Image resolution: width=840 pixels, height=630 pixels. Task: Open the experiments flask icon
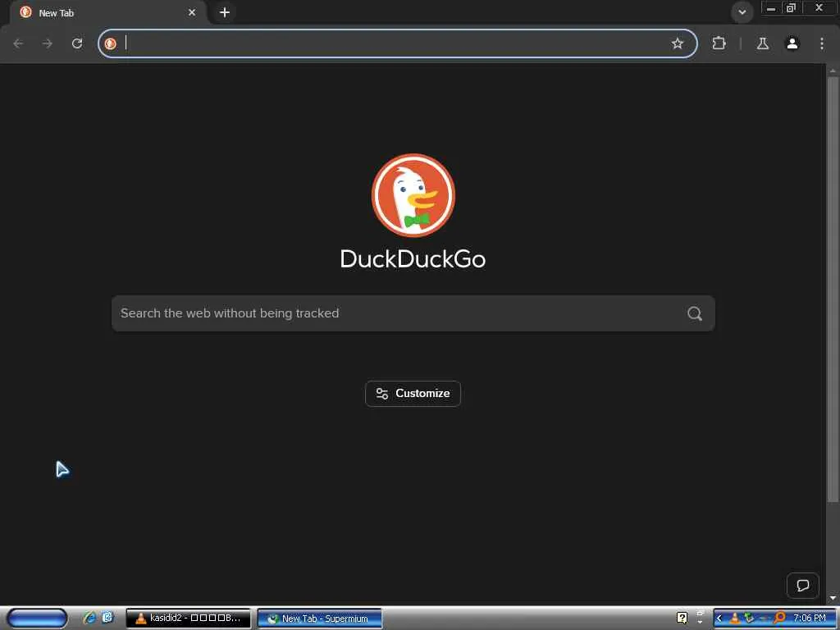pos(762,43)
